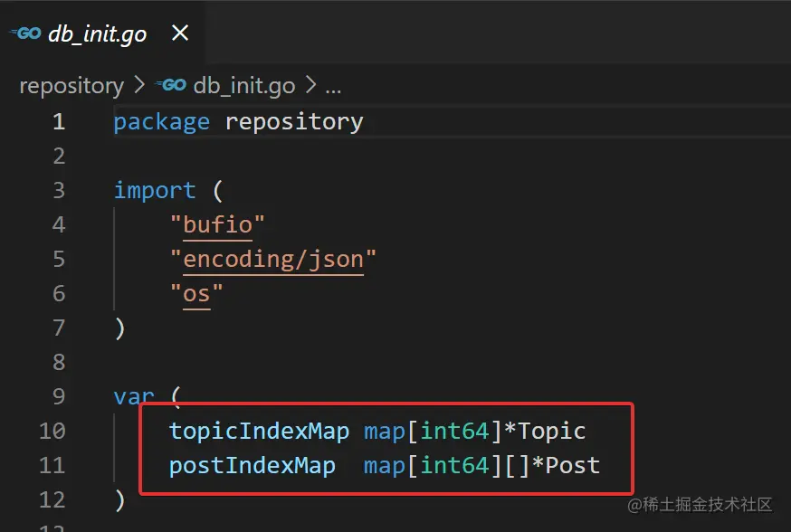Click the postIndexMap variable name
This screenshot has height=532, width=791.
253,466
